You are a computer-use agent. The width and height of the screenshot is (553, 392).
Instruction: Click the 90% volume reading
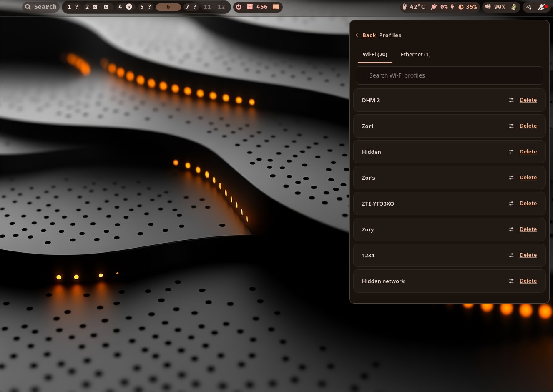[500, 7]
